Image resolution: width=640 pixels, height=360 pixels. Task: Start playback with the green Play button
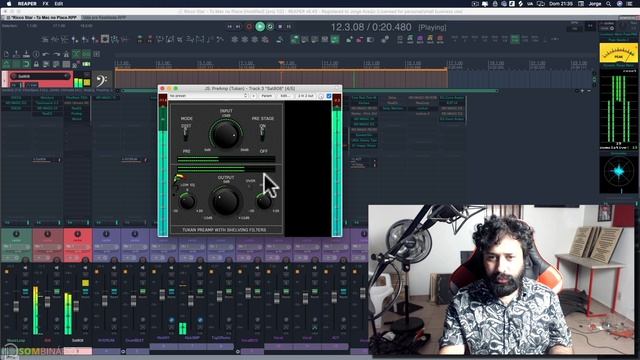point(260,27)
